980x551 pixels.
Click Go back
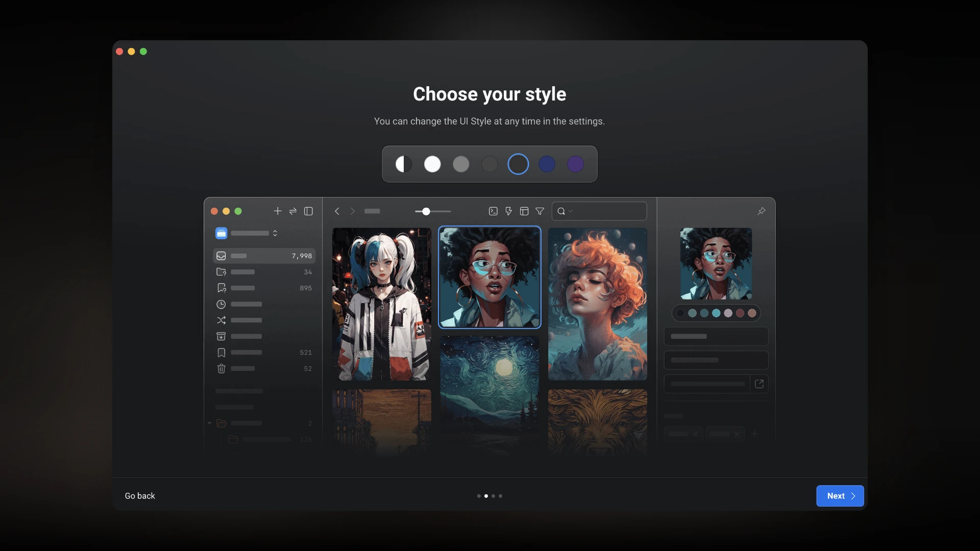click(x=140, y=496)
